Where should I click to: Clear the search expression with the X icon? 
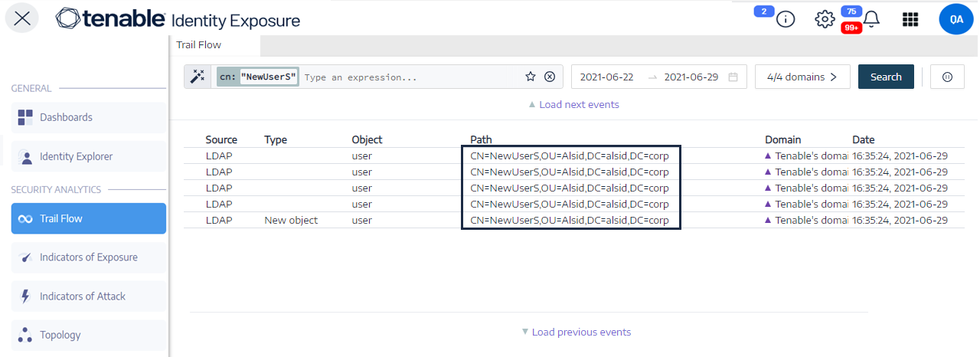tap(550, 77)
